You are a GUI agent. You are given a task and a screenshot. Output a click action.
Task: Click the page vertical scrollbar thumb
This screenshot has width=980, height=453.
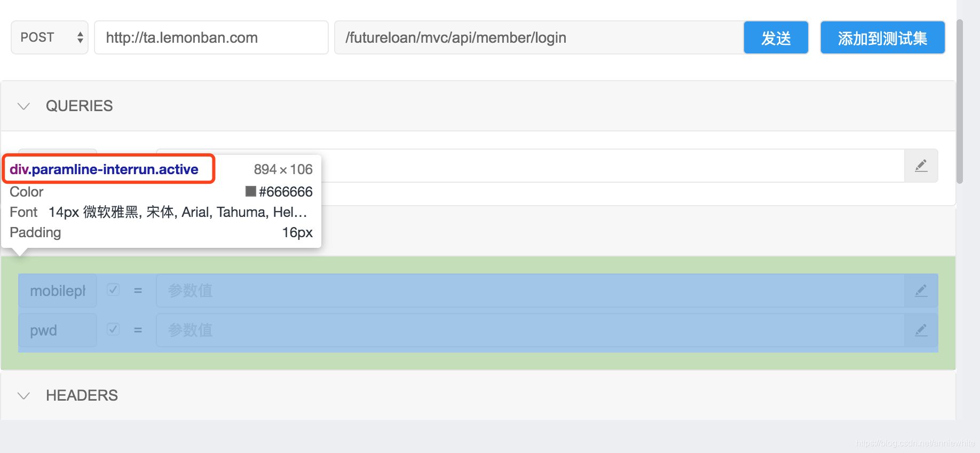[960, 101]
